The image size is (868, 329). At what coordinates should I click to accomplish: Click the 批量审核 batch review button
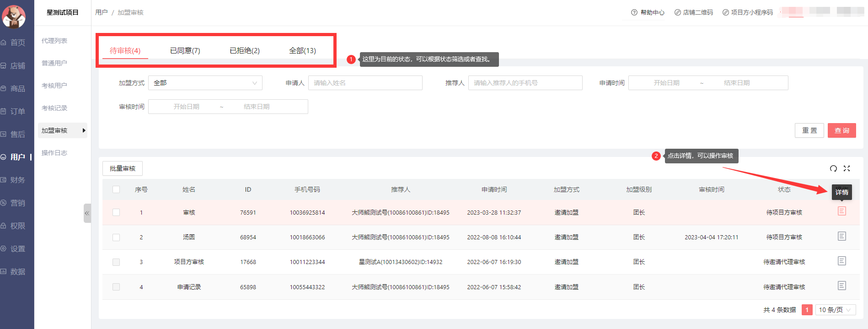click(x=123, y=168)
